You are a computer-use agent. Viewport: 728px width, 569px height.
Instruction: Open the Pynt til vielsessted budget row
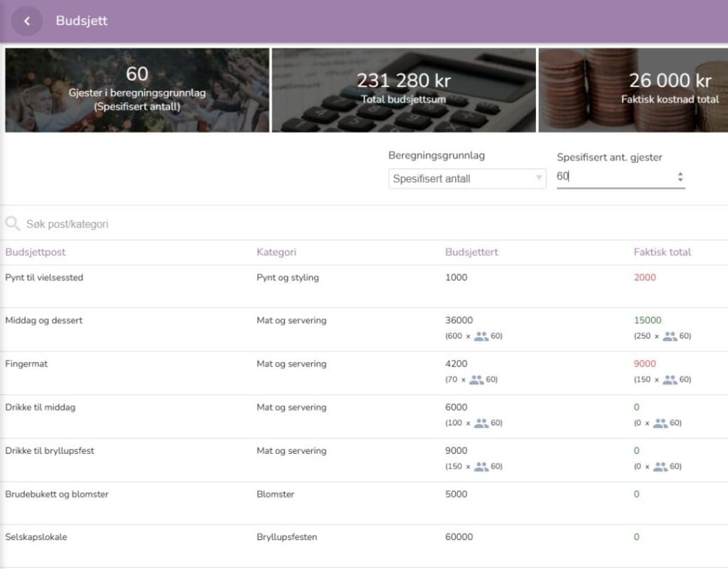point(44,277)
